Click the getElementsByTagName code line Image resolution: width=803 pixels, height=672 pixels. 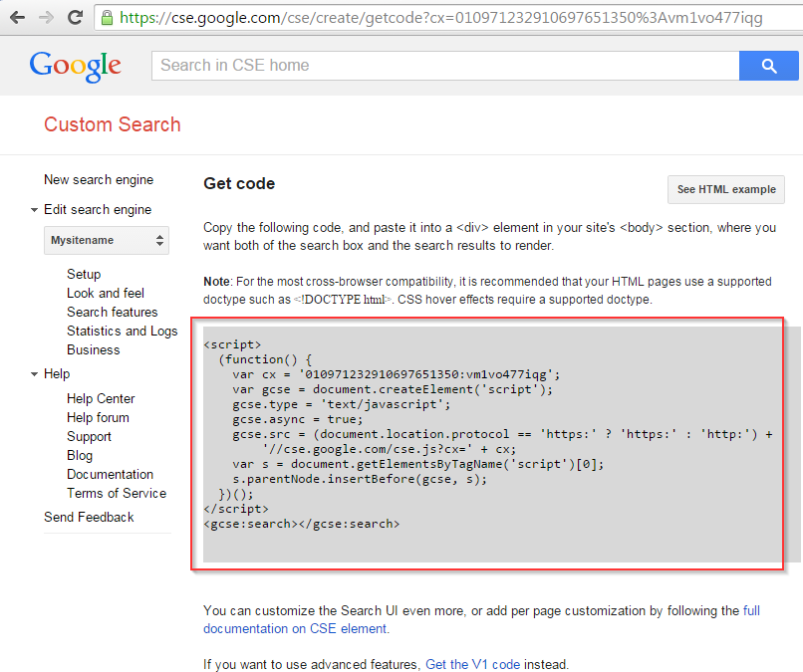pyautogui.click(x=418, y=464)
